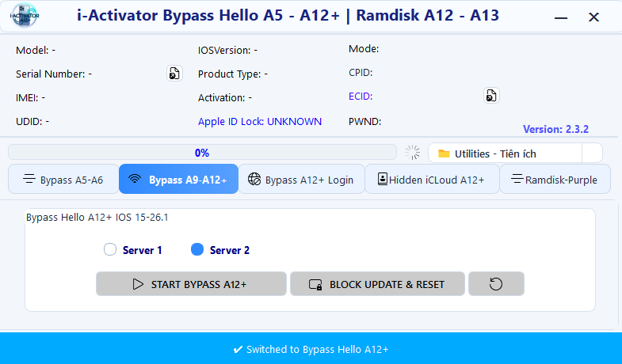
Task: Close the i-Activator window
Action: click(593, 17)
